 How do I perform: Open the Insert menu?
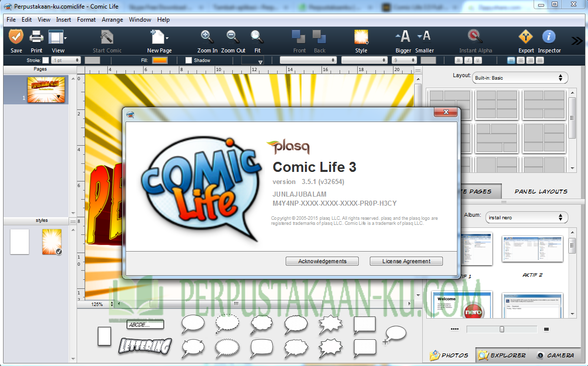(63, 20)
